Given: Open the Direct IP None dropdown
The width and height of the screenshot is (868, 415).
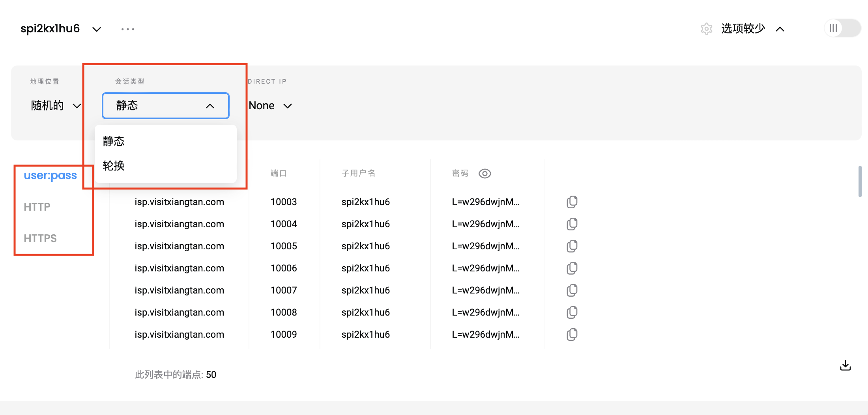Looking at the screenshot, I should pos(271,106).
